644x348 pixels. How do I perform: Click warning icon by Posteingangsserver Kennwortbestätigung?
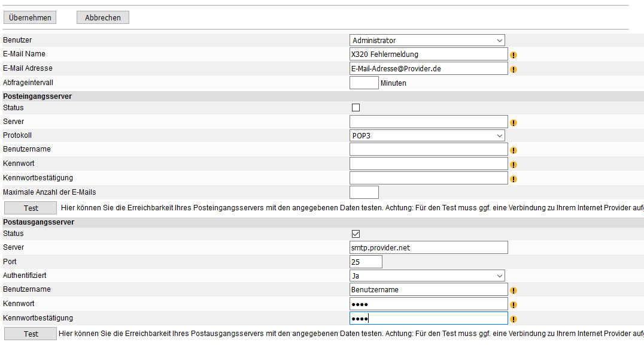coord(513,179)
